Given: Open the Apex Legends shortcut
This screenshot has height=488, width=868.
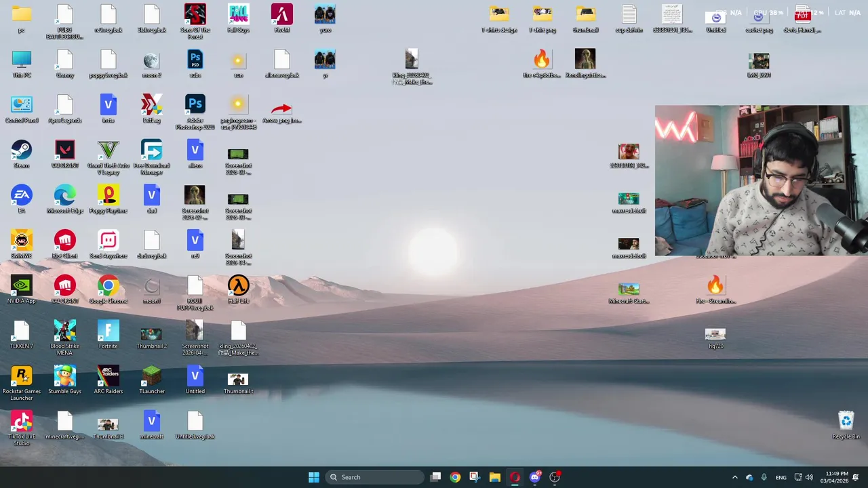Looking at the screenshot, I should pyautogui.click(x=65, y=109).
